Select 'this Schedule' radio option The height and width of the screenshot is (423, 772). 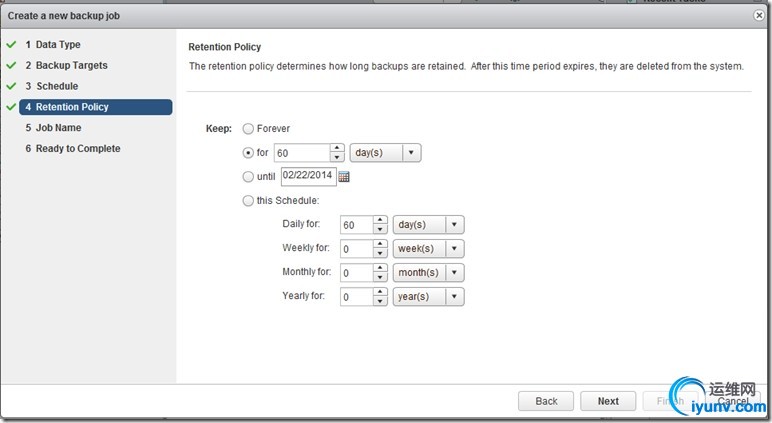click(248, 200)
